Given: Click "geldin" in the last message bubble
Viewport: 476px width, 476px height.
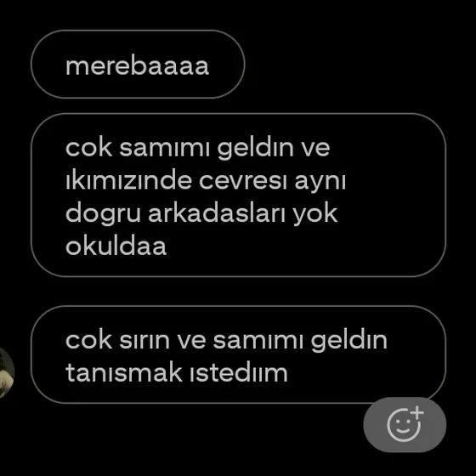Looking at the screenshot, I should (x=349, y=341).
